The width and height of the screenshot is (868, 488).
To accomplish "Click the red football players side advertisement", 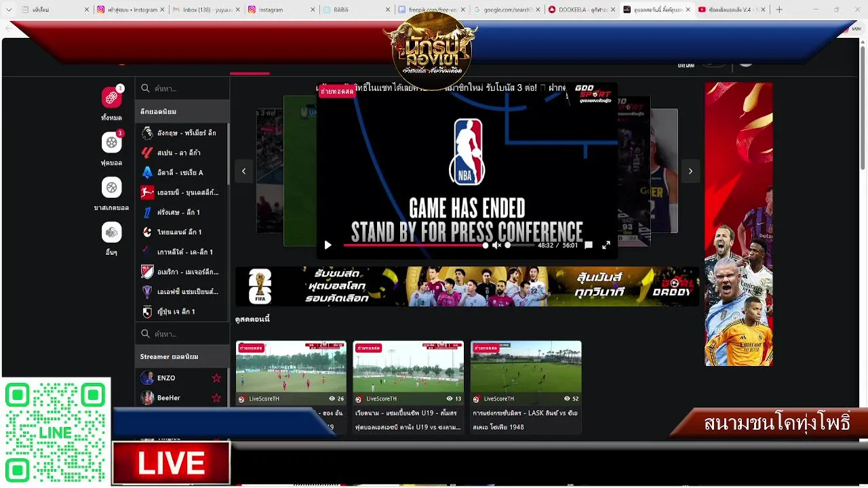I will (x=738, y=224).
